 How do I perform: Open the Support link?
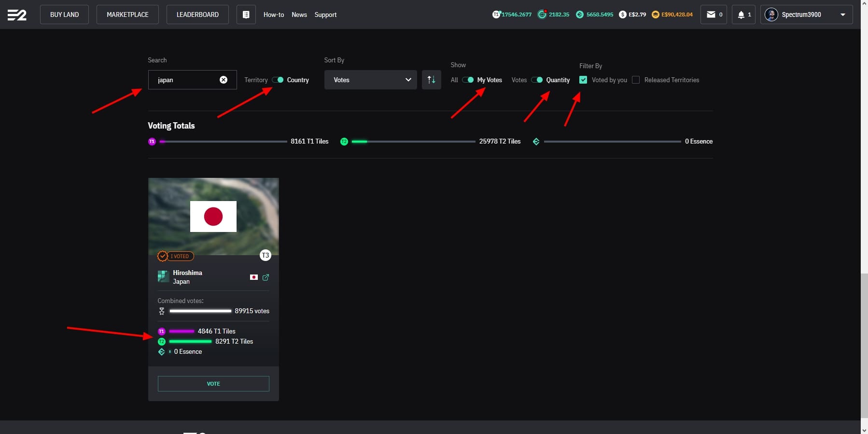(x=325, y=14)
